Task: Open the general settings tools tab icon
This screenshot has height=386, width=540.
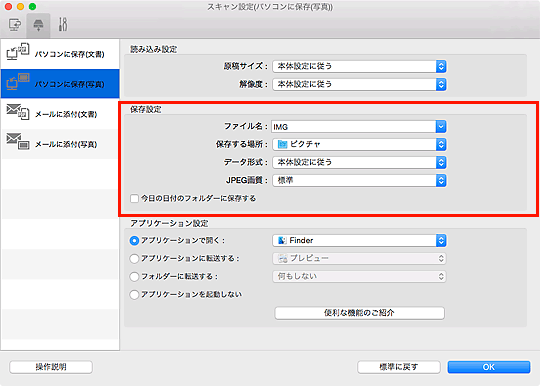Action: [x=63, y=25]
